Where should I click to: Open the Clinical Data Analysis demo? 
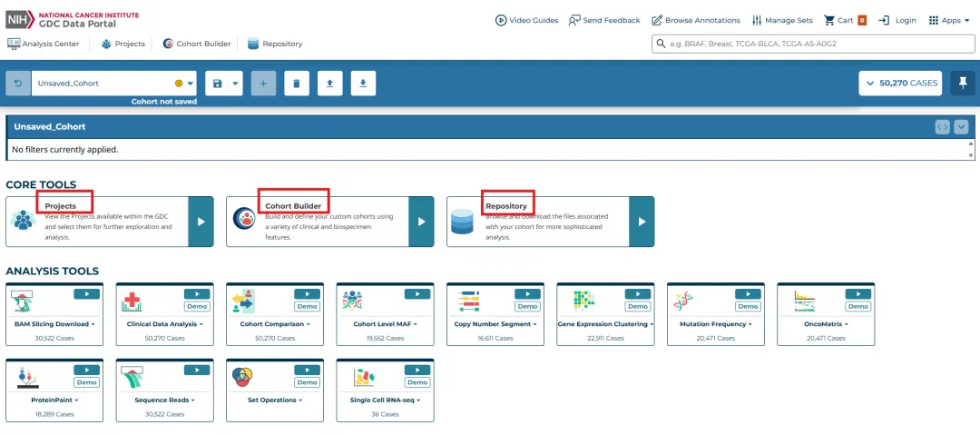coord(197,307)
